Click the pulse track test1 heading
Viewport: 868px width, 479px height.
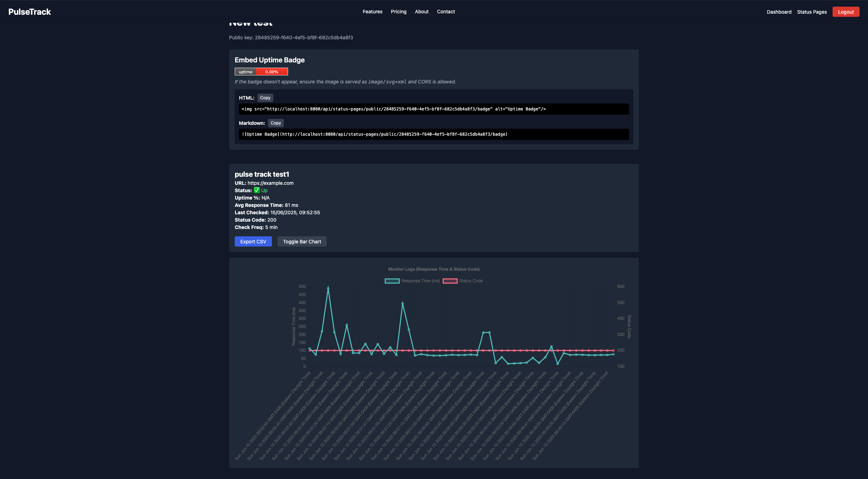262,174
